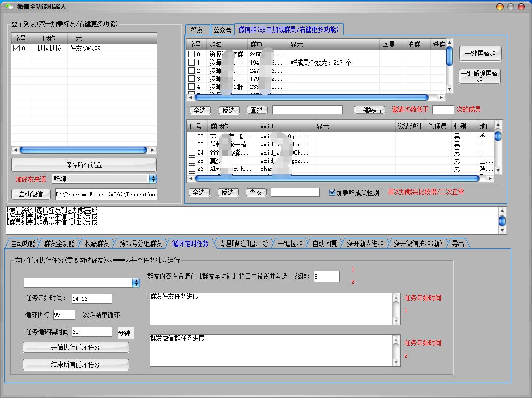
Task: Click down arrow of member list vertical scrollbar
Action: (498, 170)
